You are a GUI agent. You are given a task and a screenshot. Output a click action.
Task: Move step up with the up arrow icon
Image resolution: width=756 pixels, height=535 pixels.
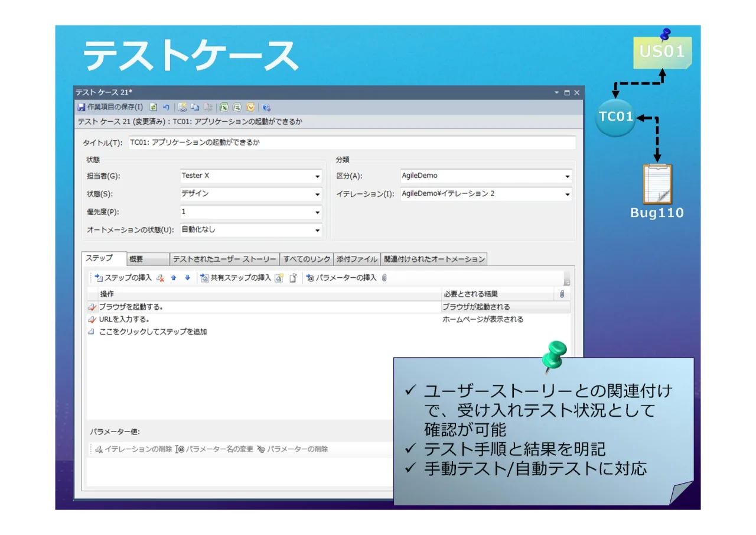[x=174, y=278]
